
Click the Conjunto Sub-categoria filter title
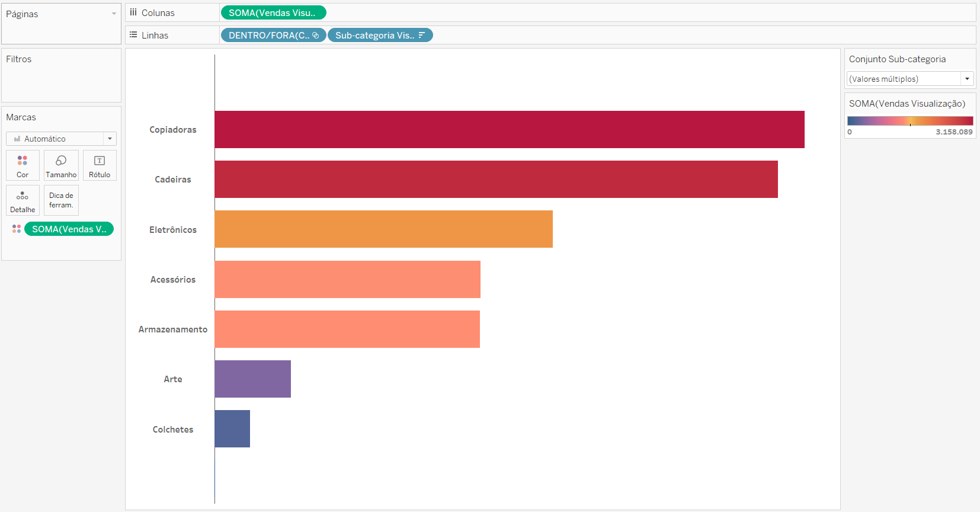(897, 59)
